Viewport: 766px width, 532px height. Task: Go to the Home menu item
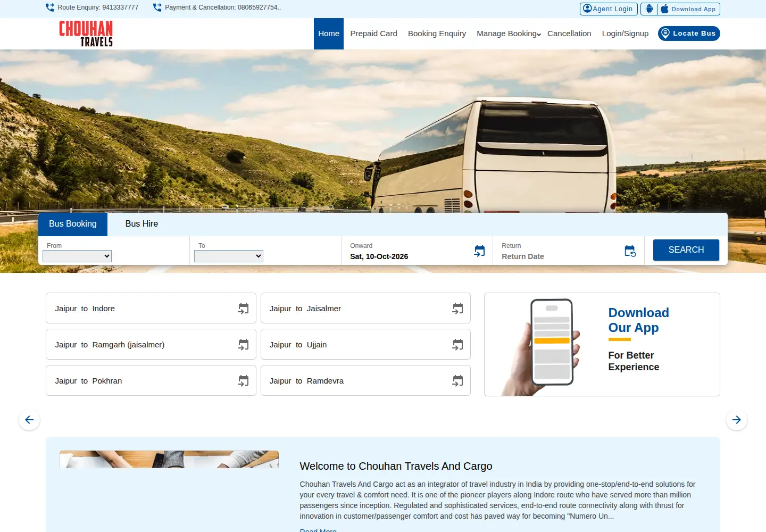coord(329,34)
